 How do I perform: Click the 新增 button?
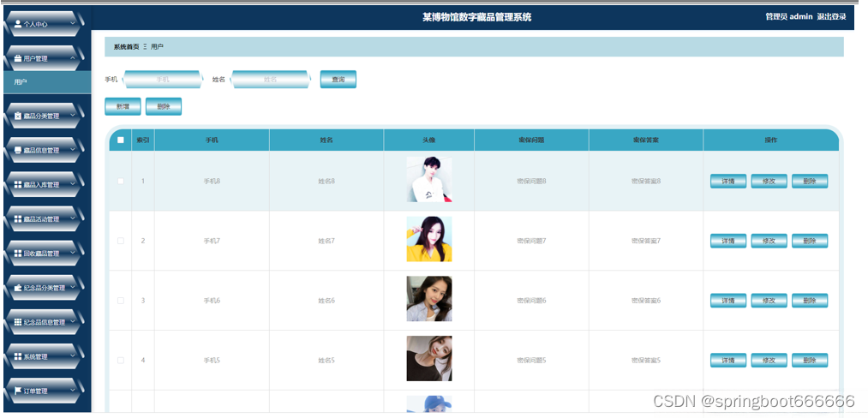[123, 106]
